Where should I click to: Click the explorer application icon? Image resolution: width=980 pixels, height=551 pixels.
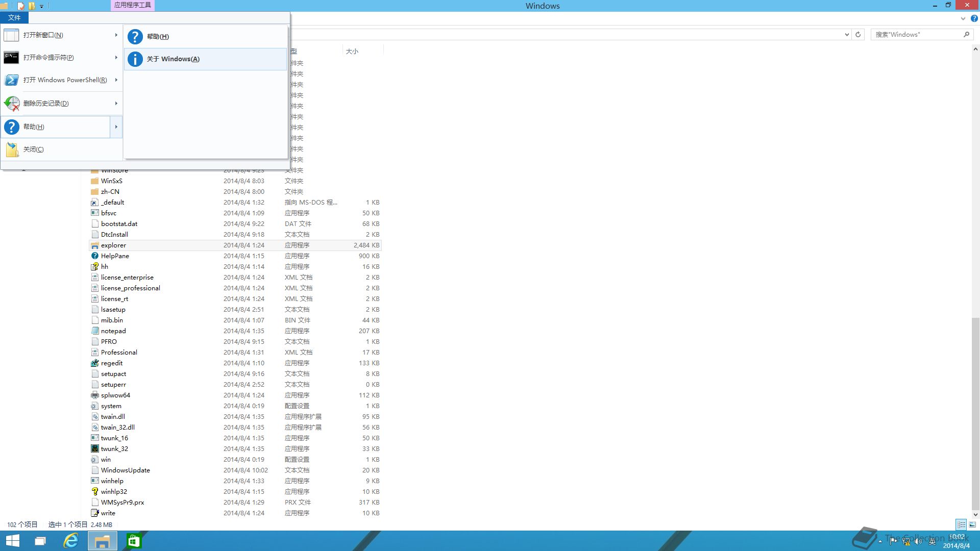point(94,245)
